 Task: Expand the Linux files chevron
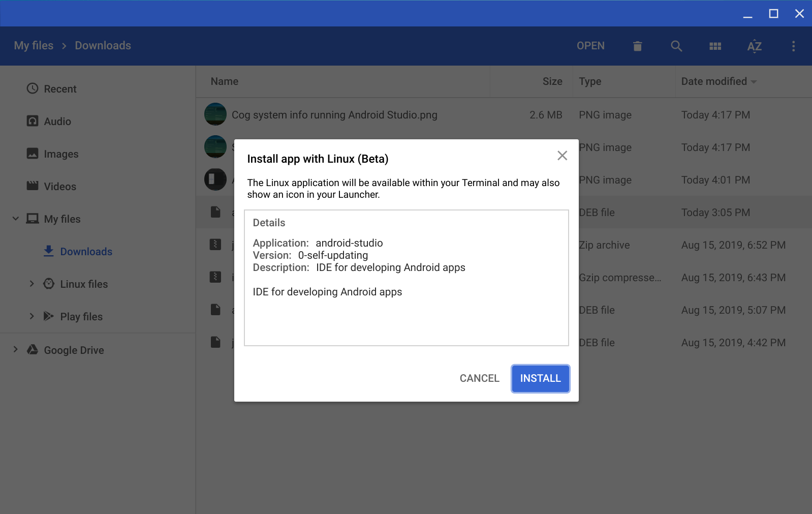coord(32,284)
